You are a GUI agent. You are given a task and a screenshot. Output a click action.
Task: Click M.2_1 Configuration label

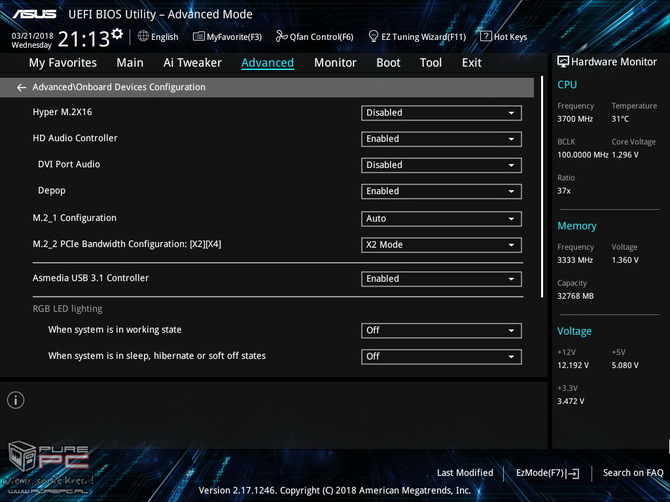point(74,218)
